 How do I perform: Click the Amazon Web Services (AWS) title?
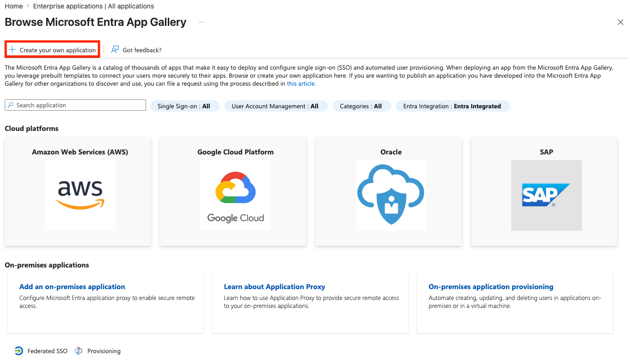click(x=80, y=152)
